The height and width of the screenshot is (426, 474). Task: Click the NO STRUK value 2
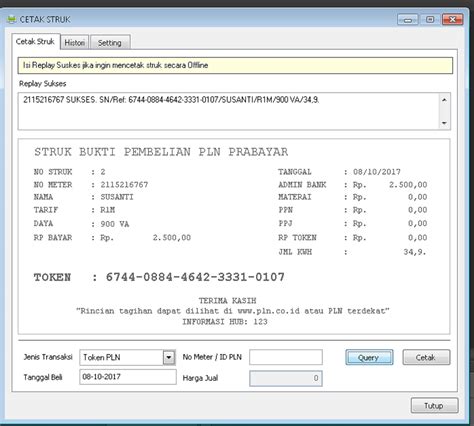click(103, 172)
